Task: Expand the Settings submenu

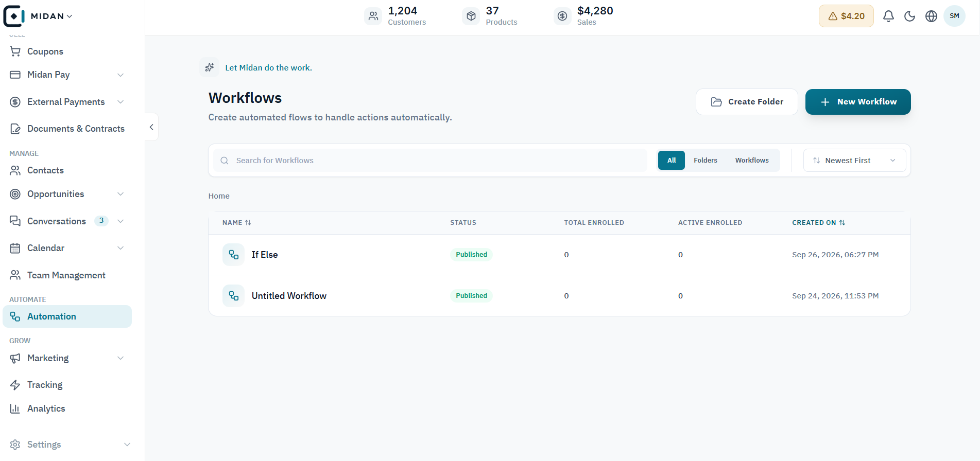Action: [127, 445]
